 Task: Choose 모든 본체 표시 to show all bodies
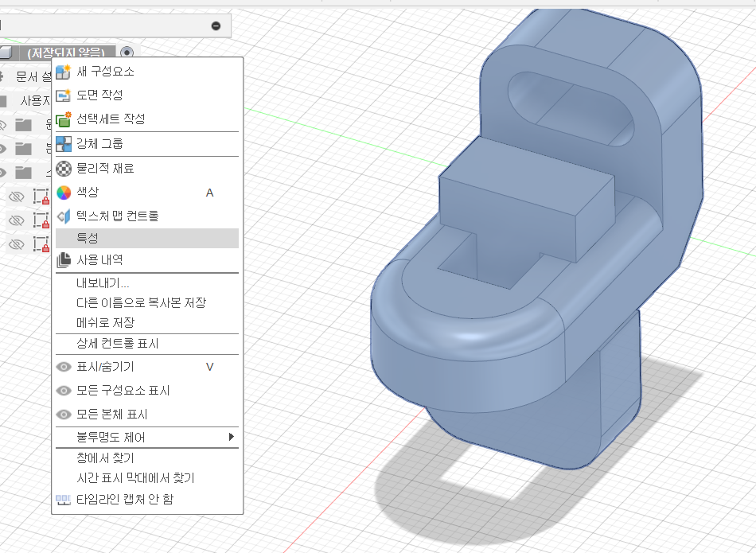click(147, 414)
